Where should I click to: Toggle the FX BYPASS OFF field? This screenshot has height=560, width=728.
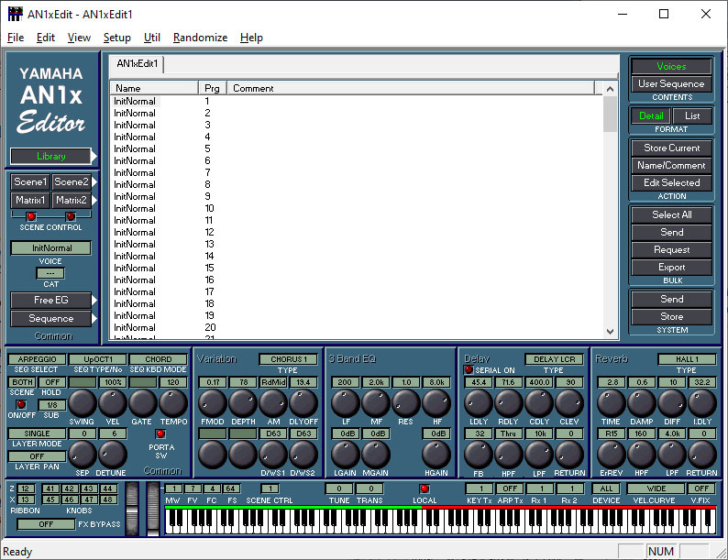46,524
